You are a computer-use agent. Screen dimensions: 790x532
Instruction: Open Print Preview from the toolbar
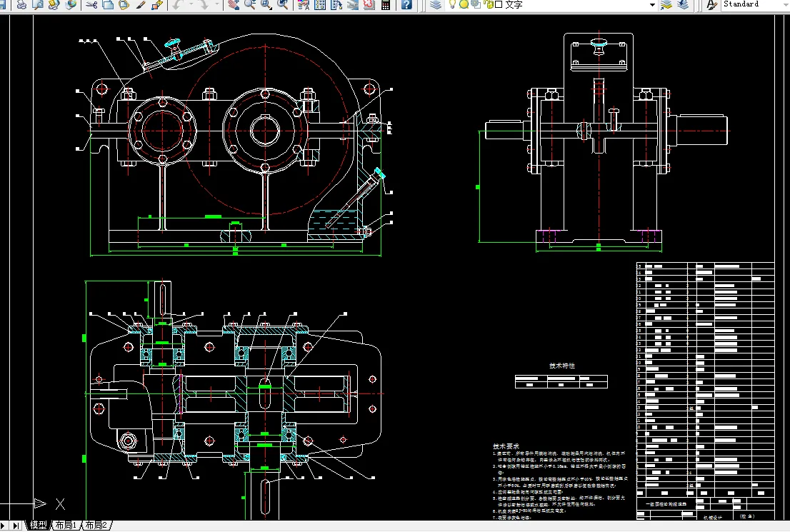tap(38, 4)
